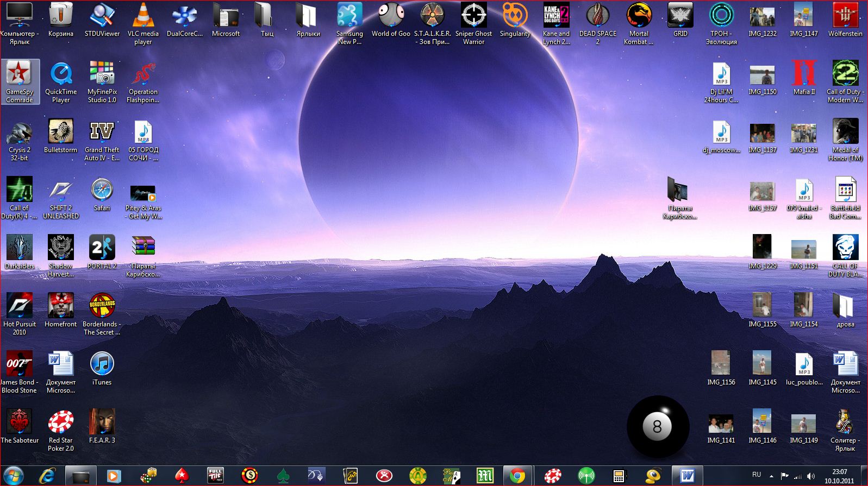Launch Safari from the desktop
Image resolution: width=868 pixels, height=486 pixels.
[x=102, y=191]
